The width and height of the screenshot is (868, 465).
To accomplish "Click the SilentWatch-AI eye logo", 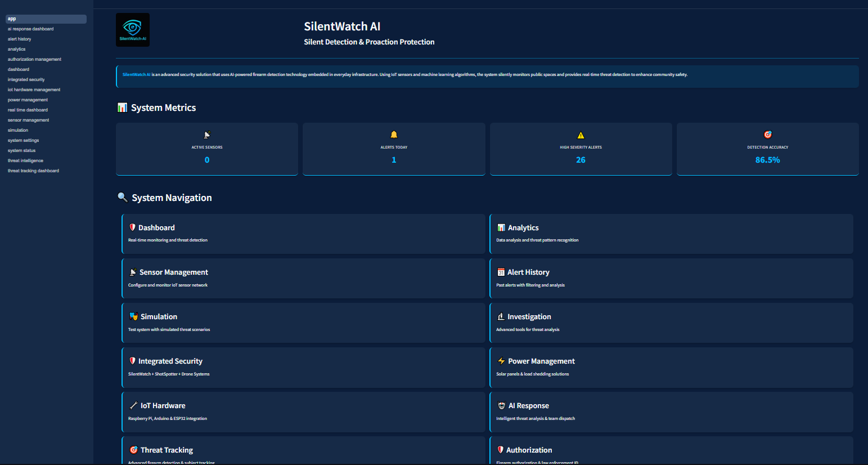I will pos(133,30).
